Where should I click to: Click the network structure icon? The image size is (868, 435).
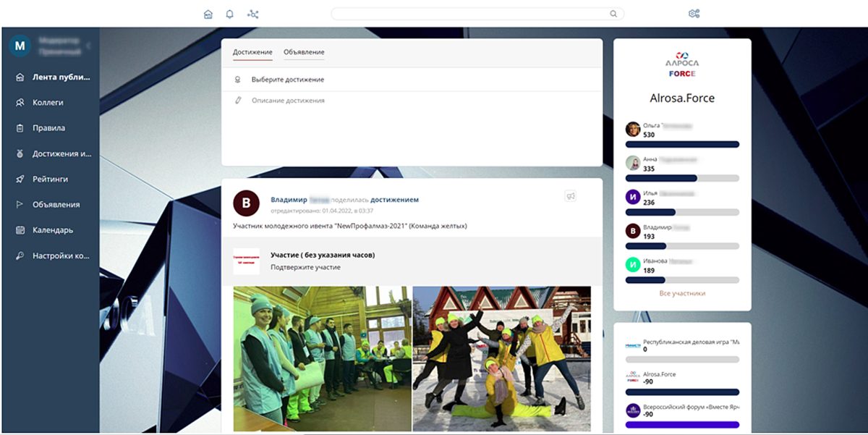point(252,14)
